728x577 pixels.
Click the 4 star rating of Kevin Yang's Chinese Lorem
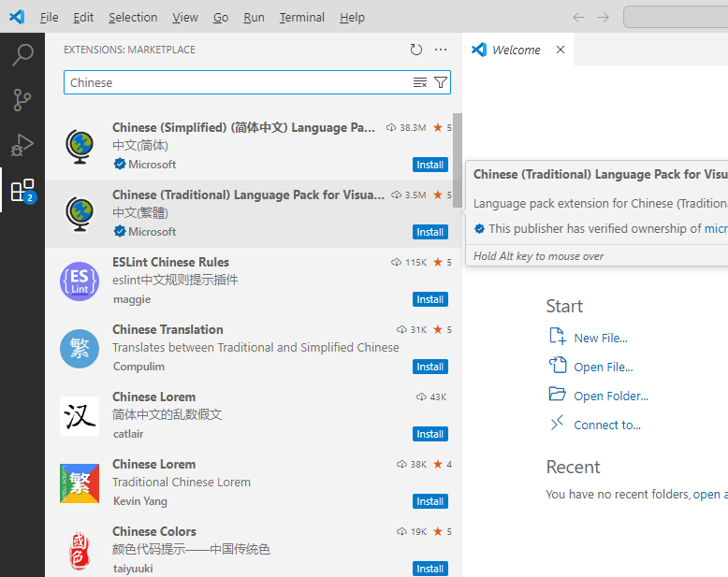[x=442, y=464]
